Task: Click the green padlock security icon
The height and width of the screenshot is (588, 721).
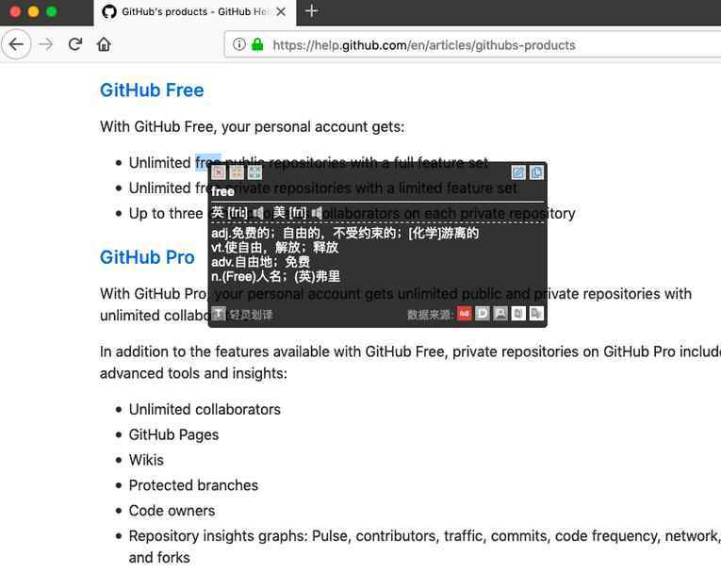Action: [x=257, y=44]
